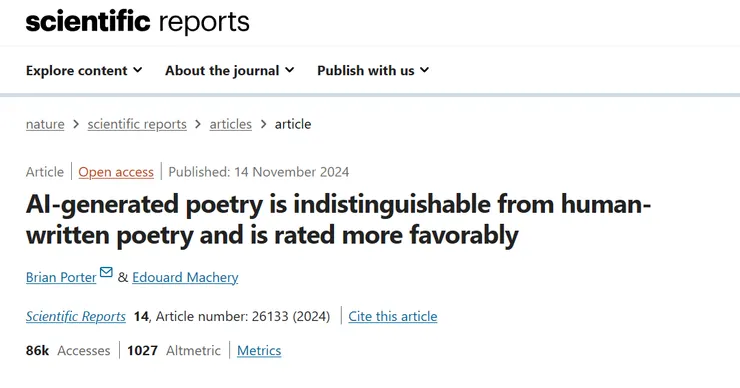Viewport: 740px width, 388px height.
Task: Open the Metrics link
Action: 259,351
